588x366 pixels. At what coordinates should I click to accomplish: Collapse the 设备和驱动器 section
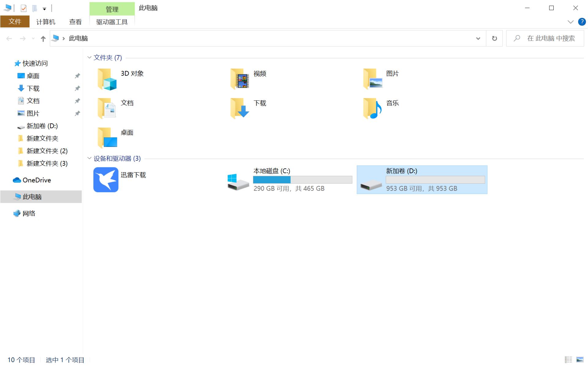(89, 159)
